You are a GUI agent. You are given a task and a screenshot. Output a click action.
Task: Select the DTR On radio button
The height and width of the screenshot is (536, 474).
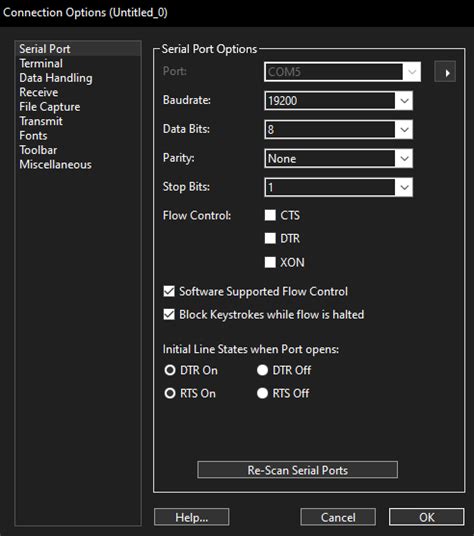point(170,370)
